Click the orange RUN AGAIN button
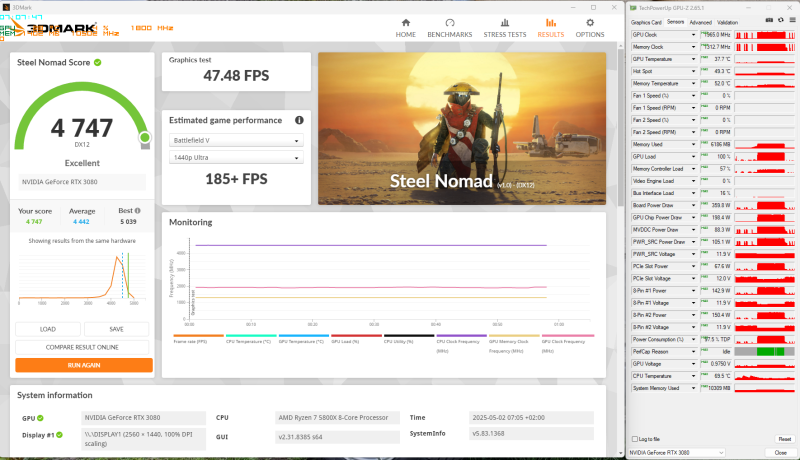The height and width of the screenshot is (460, 800). [84, 365]
